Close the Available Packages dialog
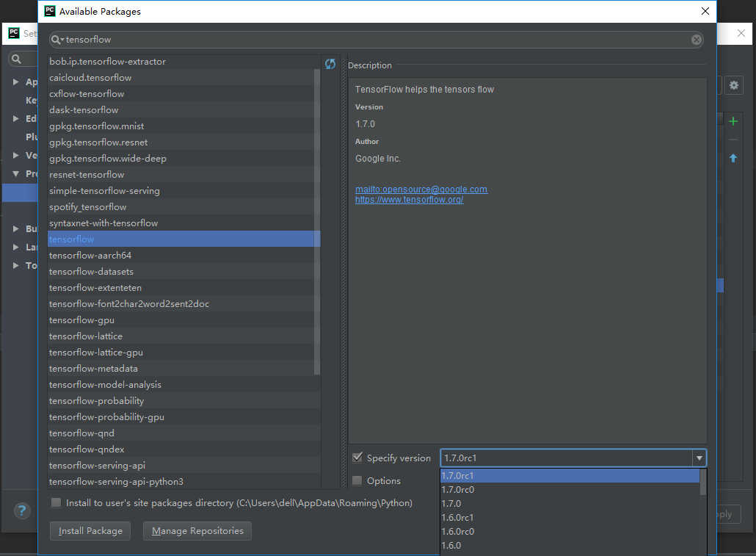Image resolution: width=756 pixels, height=556 pixels. (x=705, y=11)
